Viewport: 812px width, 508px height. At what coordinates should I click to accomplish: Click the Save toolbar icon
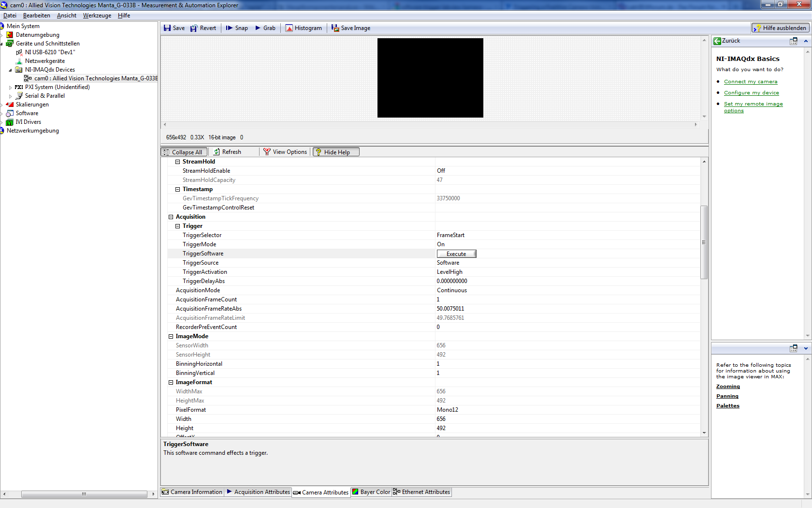pos(167,28)
